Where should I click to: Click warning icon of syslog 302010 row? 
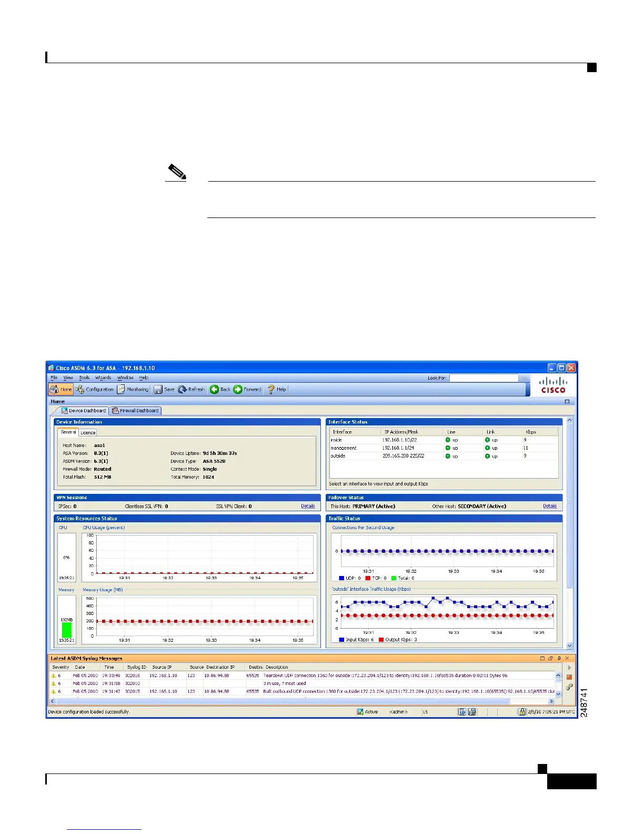click(x=53, y=683)
